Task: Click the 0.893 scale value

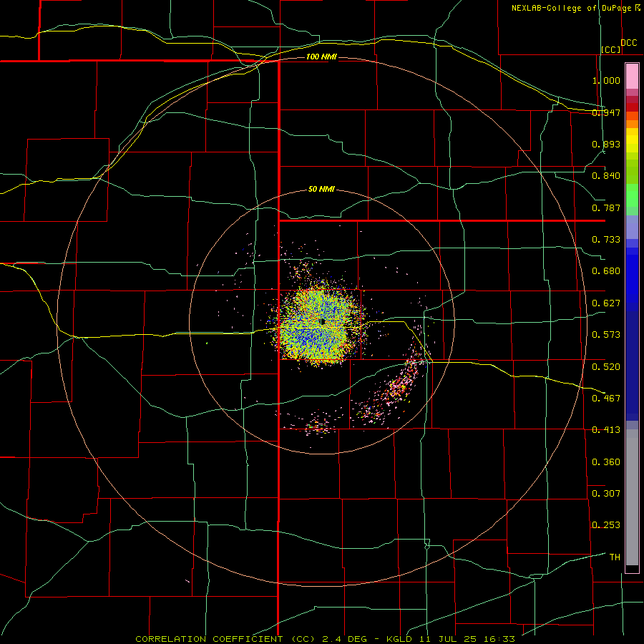Action: [606, 144]
